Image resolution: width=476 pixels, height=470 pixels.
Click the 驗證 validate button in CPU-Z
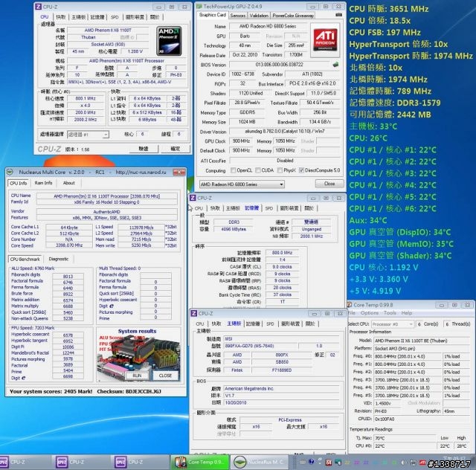coord(144,149)
